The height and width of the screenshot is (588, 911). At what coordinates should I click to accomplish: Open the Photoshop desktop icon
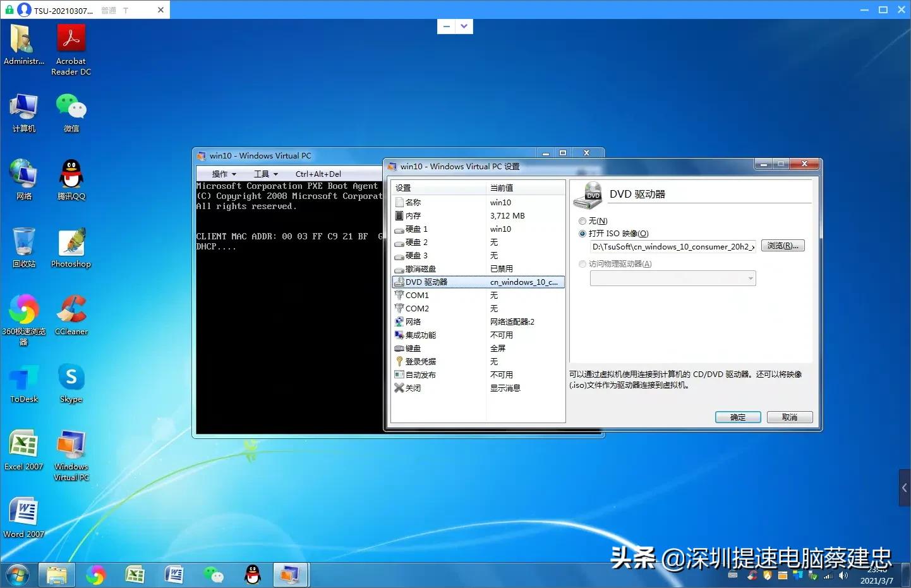71,244
